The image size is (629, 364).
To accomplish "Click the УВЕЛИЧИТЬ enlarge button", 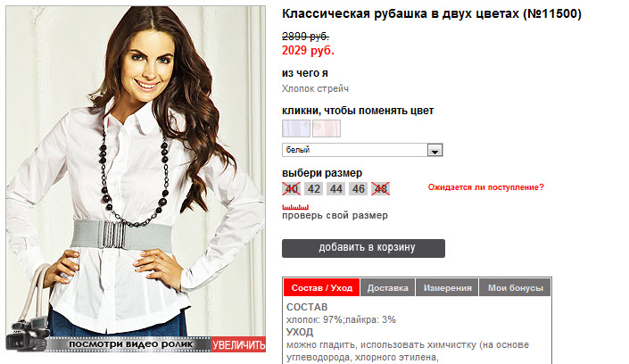I will click(x=239, y=344).
